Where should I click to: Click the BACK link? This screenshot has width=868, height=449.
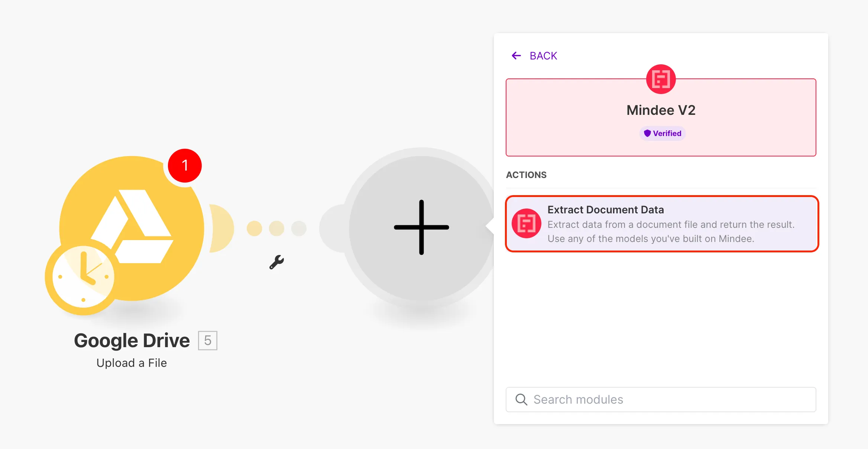[543, 55]
